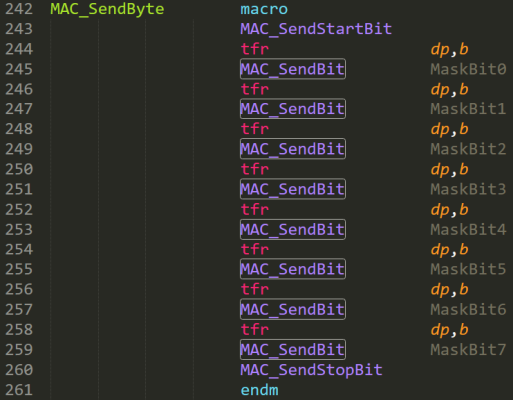Click the MaskBit7 operand
Screen dimensions: 513x400
pos(468,350)
